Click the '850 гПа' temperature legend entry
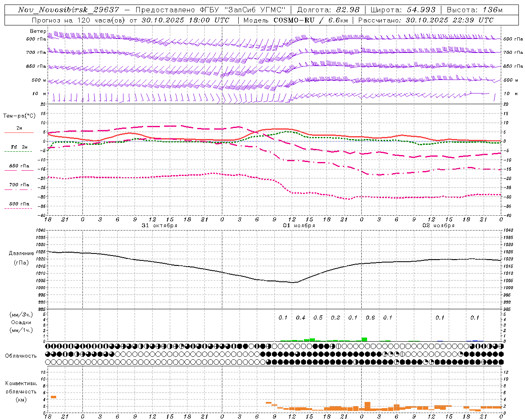Image resolution: width=525 pixels, height=420 pixels. 19,166
